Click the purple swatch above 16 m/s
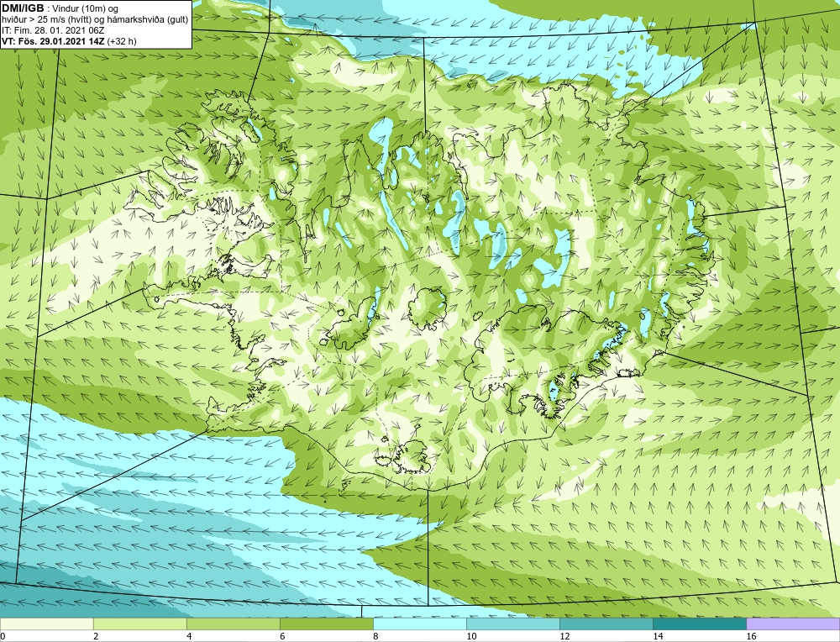Screen dimensions: 840x642 (793, 624)
